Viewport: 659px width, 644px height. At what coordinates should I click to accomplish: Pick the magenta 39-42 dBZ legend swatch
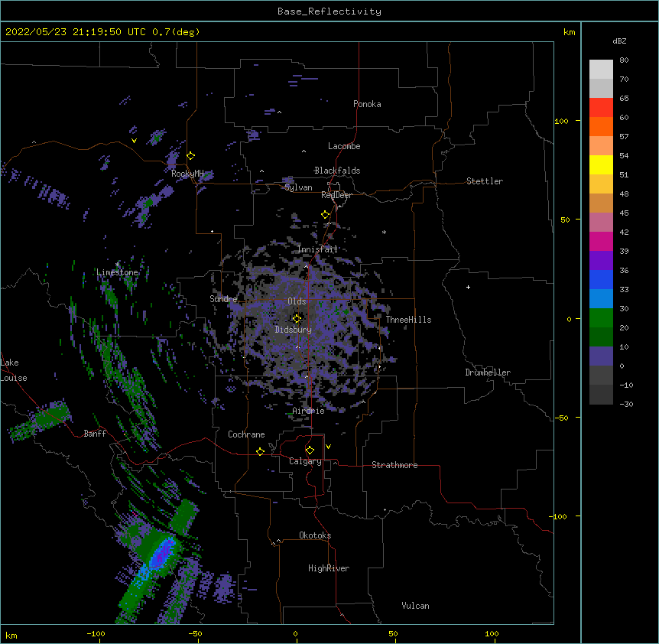[x=601, y=241]
